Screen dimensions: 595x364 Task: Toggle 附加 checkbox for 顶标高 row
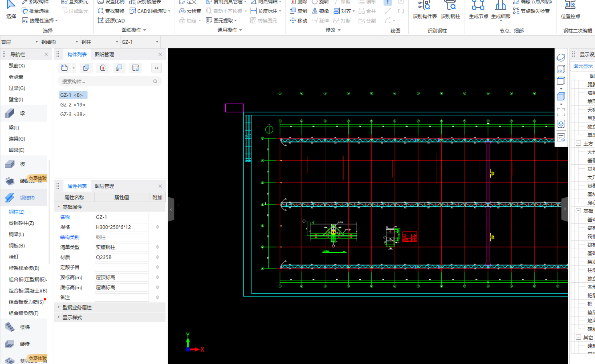[x=157, y=277]
